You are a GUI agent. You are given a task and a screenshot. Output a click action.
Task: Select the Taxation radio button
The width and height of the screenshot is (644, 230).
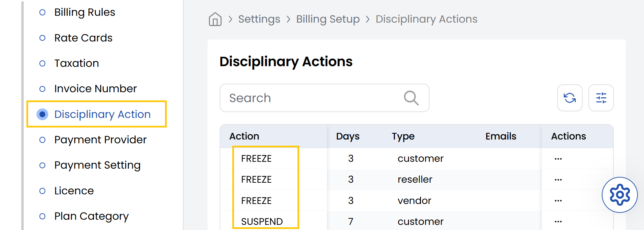click(43, 63)
